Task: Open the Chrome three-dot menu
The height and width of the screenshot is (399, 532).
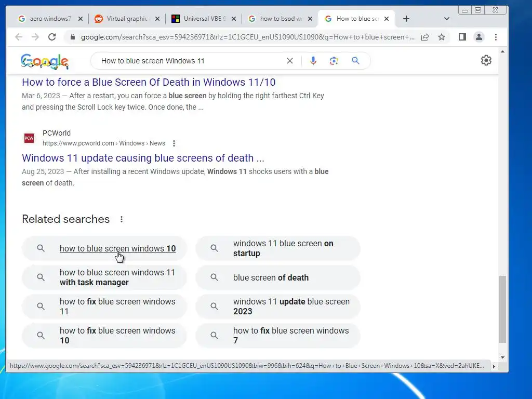Action: 496,37
